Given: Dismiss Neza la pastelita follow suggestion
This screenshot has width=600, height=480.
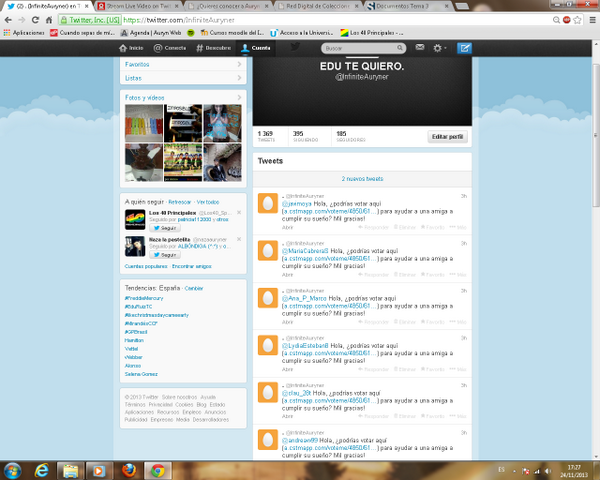Looking at the screenshot, I should [x=239, y=239].
